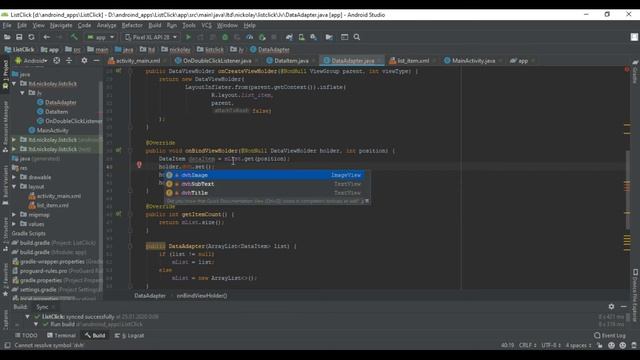Open the Build panel settings gear

coord(611,306)
